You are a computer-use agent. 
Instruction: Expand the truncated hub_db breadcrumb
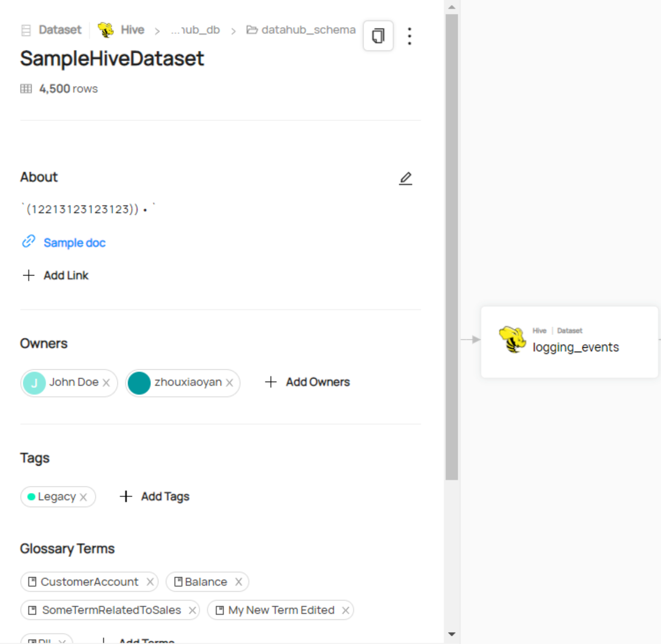point(196,30)
